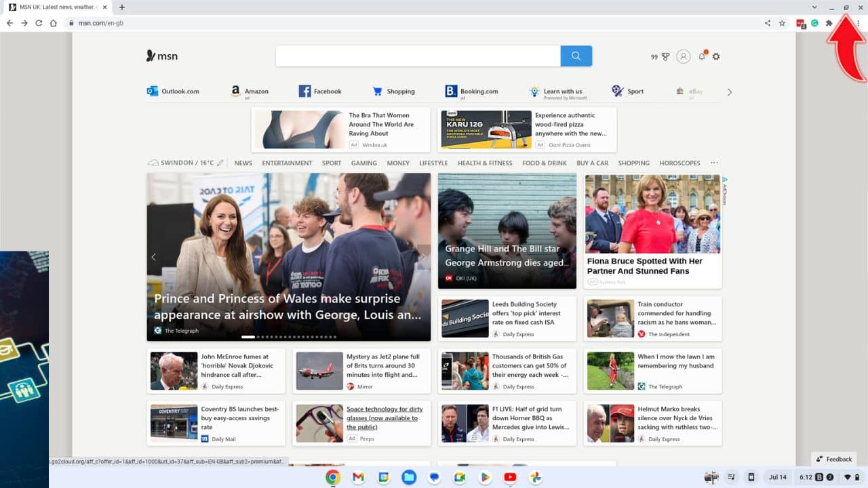This screenshot has height=488, width=868.
Task: Launch Gmail from the shelf
Action: tap(358, 478)
